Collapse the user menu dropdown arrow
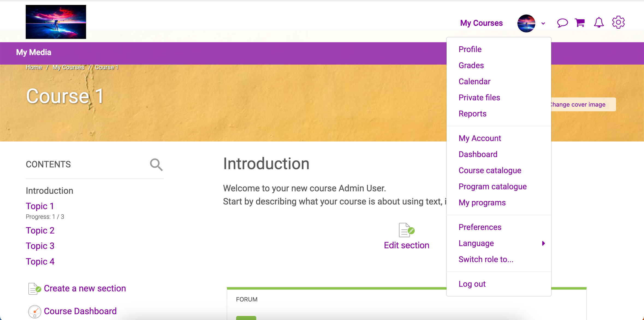 [543, 23]
